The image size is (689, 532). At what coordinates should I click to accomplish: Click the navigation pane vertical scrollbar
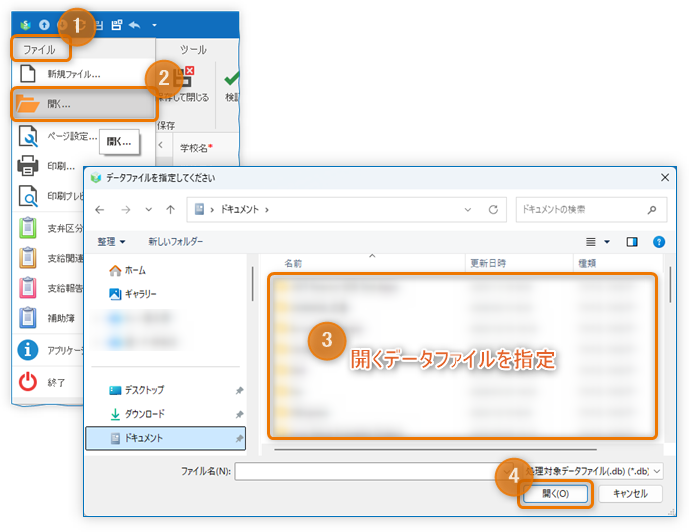(252, 283)
